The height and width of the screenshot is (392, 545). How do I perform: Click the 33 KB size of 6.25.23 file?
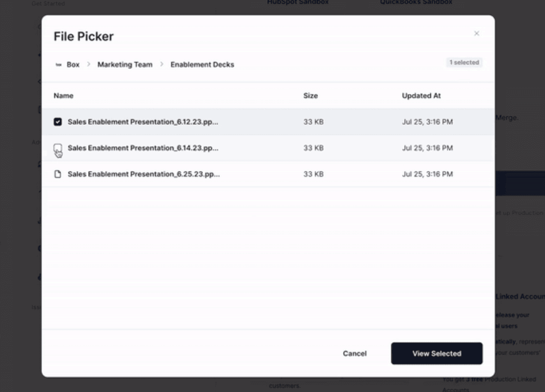[x=313, y=174]
